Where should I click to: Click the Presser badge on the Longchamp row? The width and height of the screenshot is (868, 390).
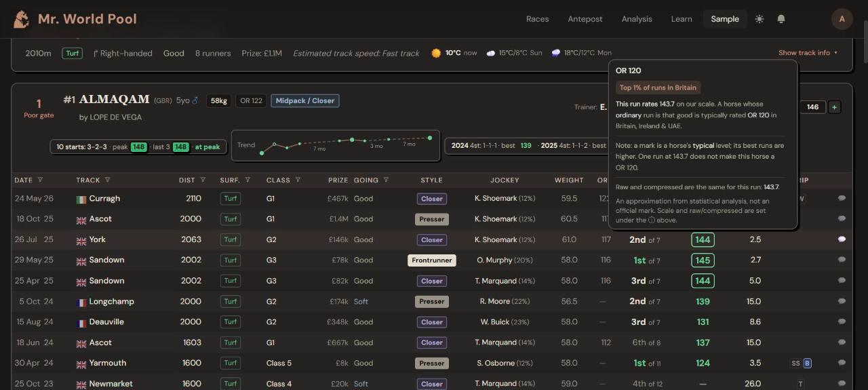click(432, 302)
